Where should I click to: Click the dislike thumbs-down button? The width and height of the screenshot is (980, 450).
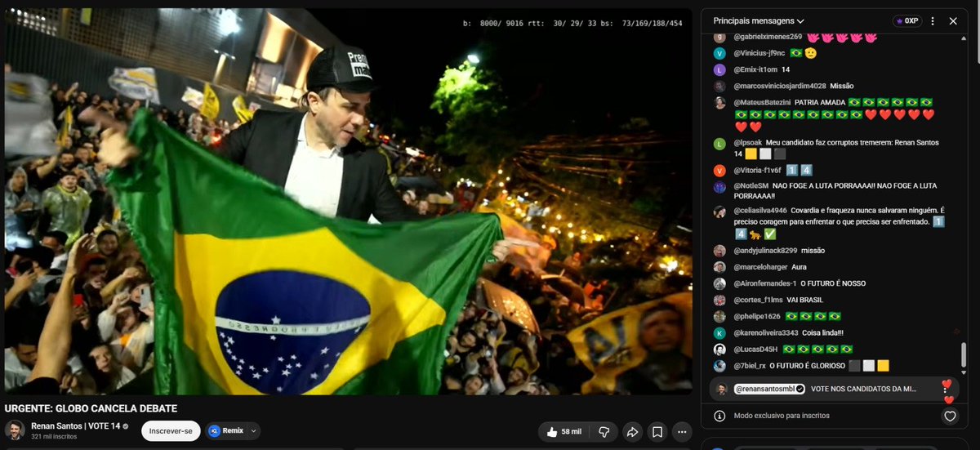click(605, 431)
